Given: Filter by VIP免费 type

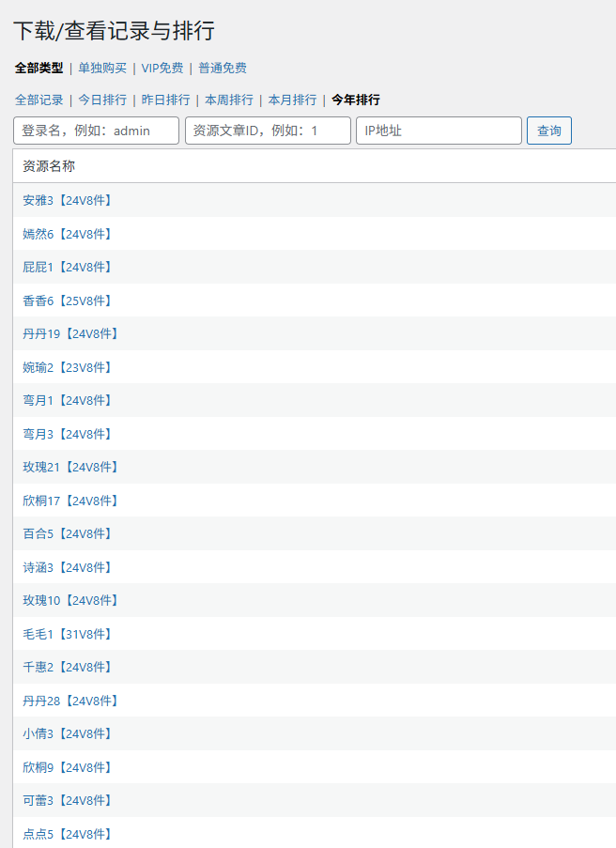Looking at the screenshot, I should click(162, 68).
